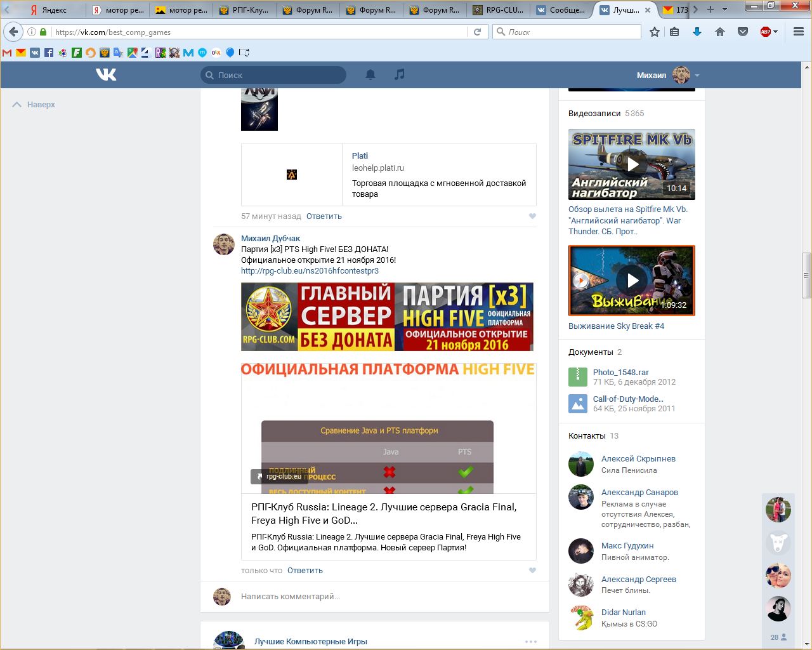
Task: Open the Photo_1548.rar document icon
Action: coord(578,377)
